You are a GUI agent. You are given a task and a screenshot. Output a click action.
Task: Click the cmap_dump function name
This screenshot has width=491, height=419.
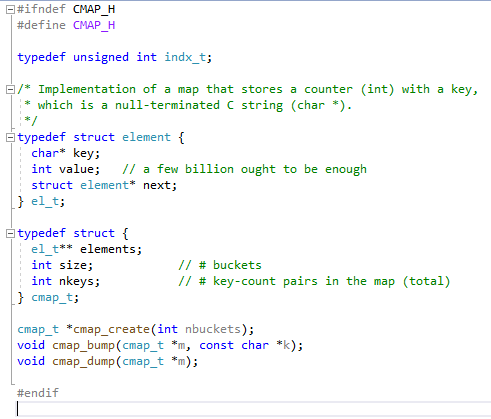[x=83, y=361]
